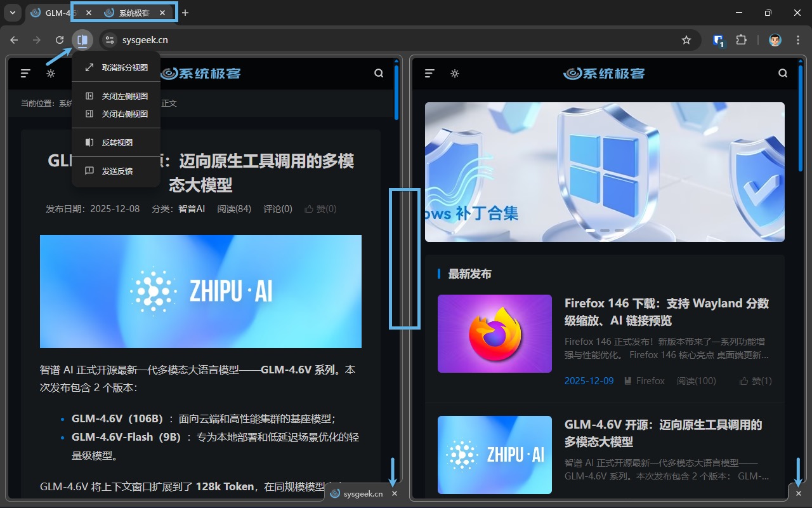
Task: Expand the hamburger menu in the left pane
Action: click(x=25, y=73)
